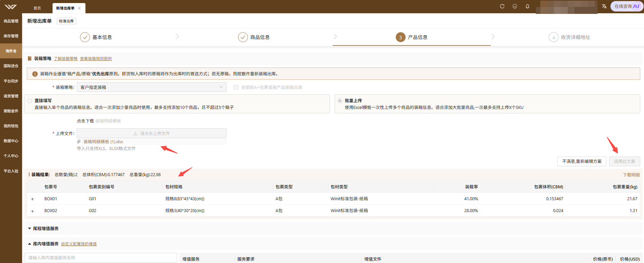Image resolution: width=644 pixels, height=263 pixels.
Task: Click the 选用此方案 button
Action: coord(624,162)
